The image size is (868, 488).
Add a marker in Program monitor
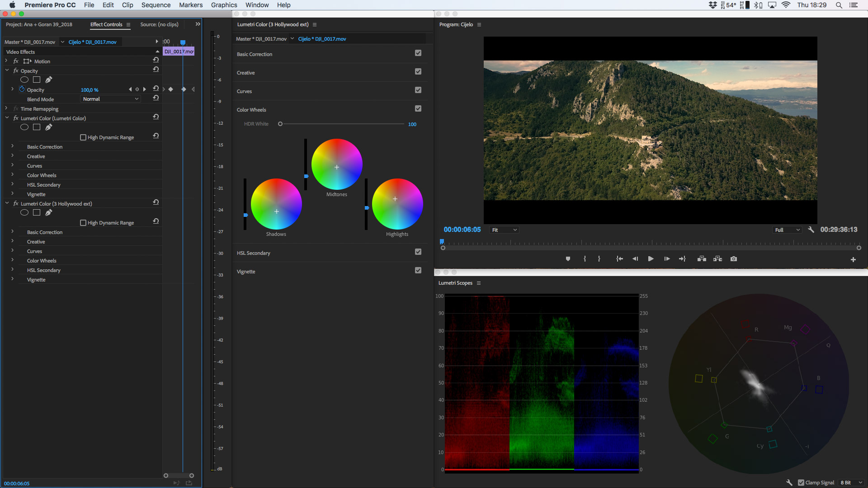click(568, 259)
